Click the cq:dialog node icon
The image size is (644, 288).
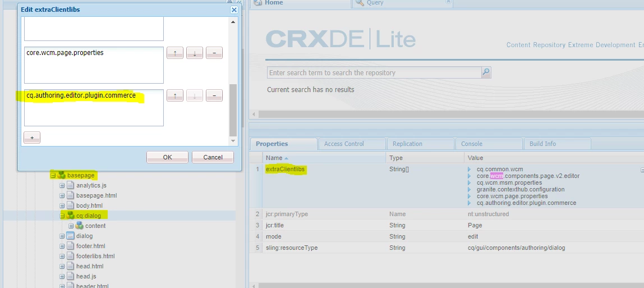coord(70,215)
